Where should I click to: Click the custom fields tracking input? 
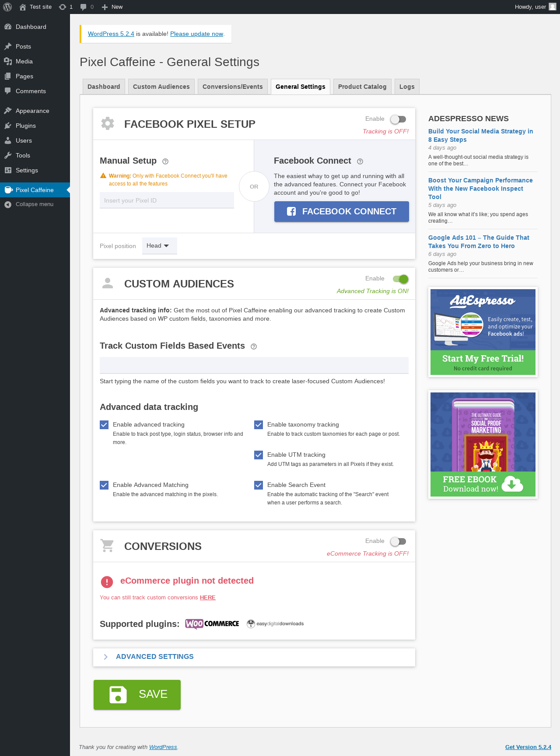click(x=254, y=365)
